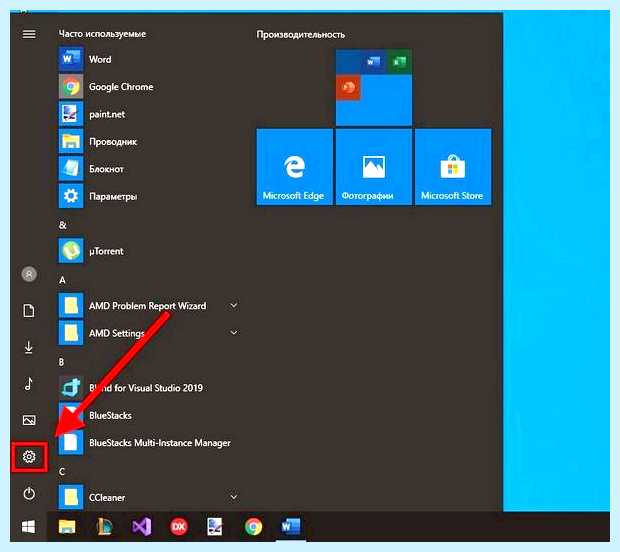Screen dimensions: 620x552
Task: Open the user account avatar in the sidebar
Action: pyautogui.click(x=29, y=274)
